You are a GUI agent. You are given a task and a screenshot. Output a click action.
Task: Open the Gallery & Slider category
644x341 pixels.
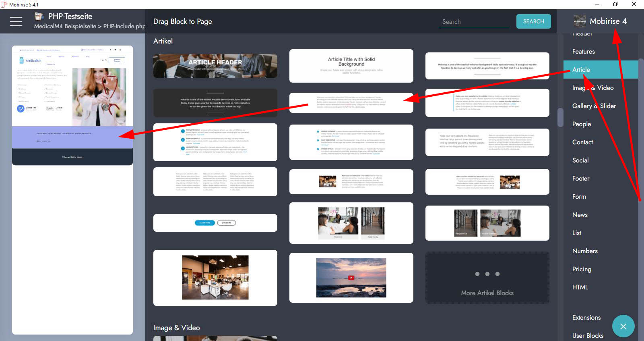click(594, 106)
